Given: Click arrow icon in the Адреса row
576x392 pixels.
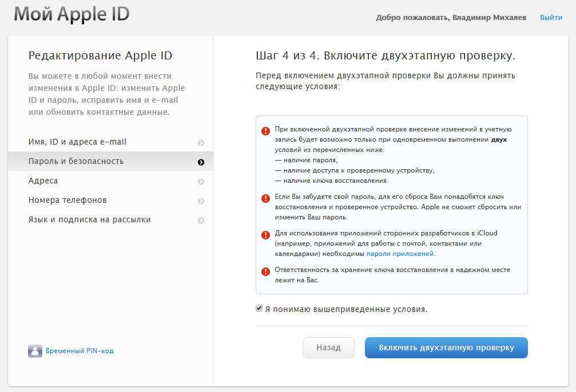Looking at the screenshot, I should (x=201, y=182).
